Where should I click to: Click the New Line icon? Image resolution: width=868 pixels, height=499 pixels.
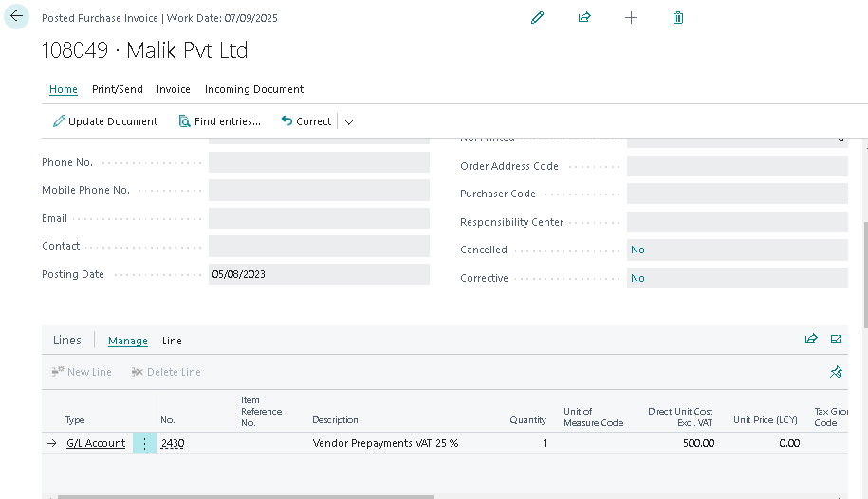[58, 372]
